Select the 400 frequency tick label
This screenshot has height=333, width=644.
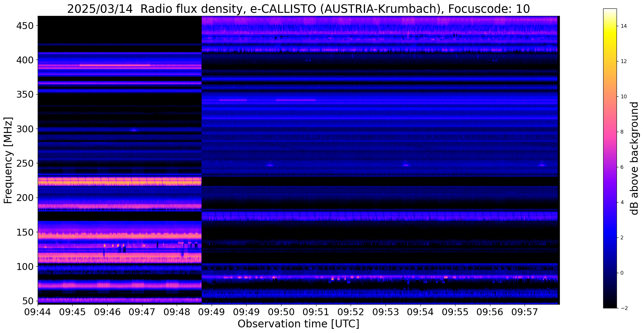click(25, 60)
